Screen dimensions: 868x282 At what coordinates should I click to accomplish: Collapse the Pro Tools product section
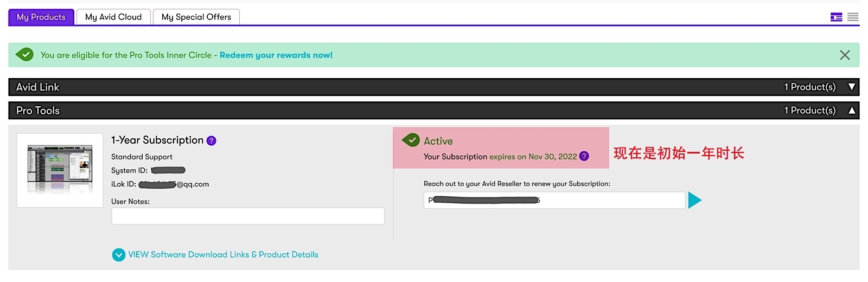point(434,111)
